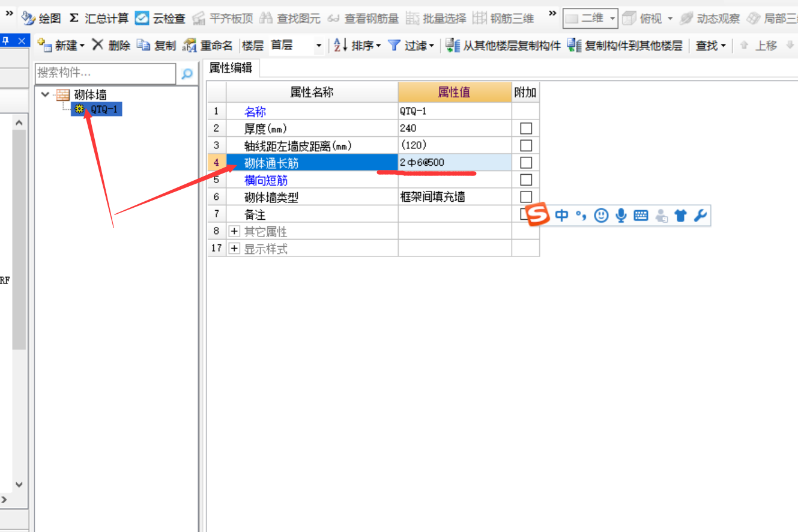The image size is (798, 532).
Task: Open the 过滤 filter dropdown
Action: point(411,46)
